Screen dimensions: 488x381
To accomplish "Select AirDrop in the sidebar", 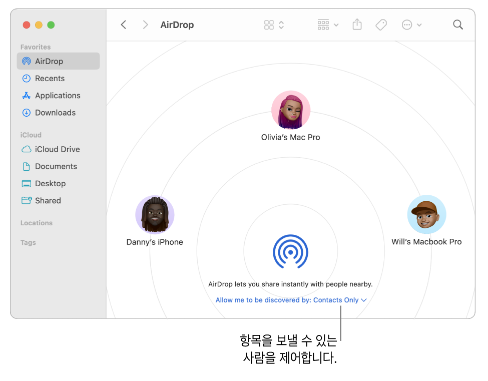I will pos(58,61).
